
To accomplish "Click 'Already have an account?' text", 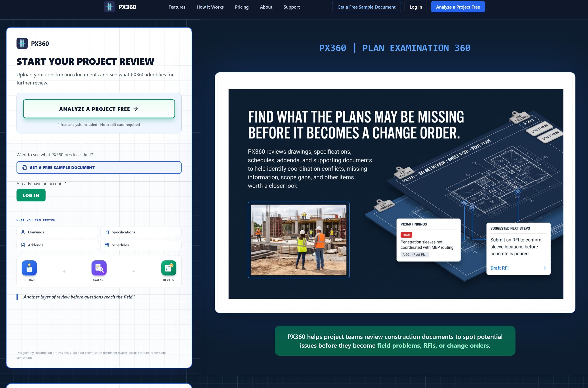I will click(x=41, y=184).
